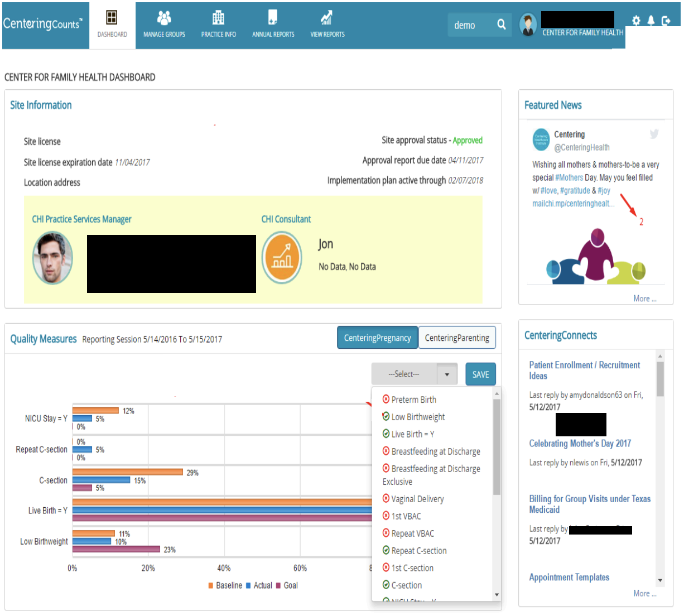Click NICU Stay 12% baseline bar
Image resolution: width=684 pixels, height=616 pixels.
point(95,411)
